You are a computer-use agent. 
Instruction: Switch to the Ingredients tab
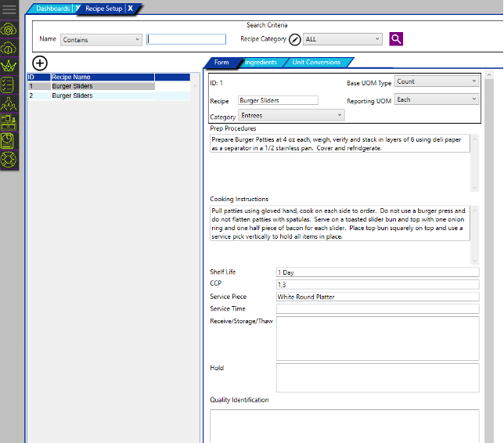pos(260,63)
